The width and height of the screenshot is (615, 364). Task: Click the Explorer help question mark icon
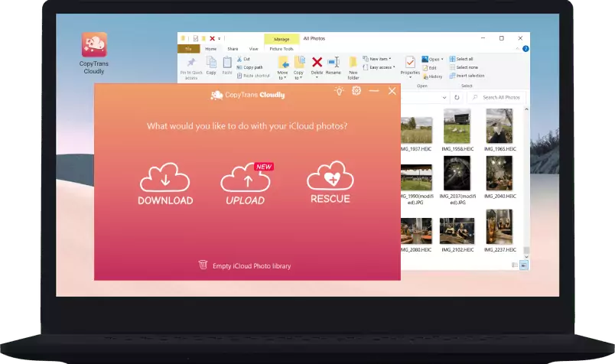(x=526, y=49)
